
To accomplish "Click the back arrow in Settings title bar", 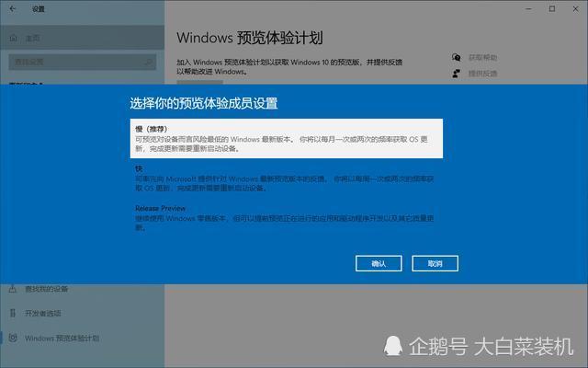I will pyautogui.click(x=13, y=8).
